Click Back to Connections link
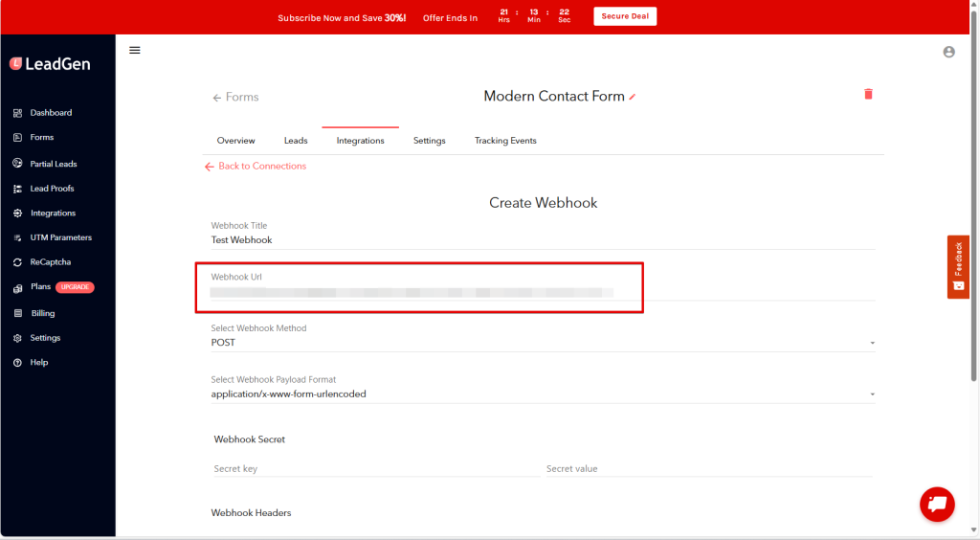 coord(261,167)
